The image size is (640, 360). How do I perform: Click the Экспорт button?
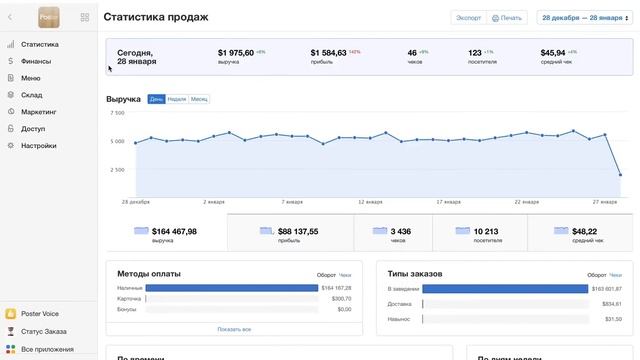[x=468, y=18]
